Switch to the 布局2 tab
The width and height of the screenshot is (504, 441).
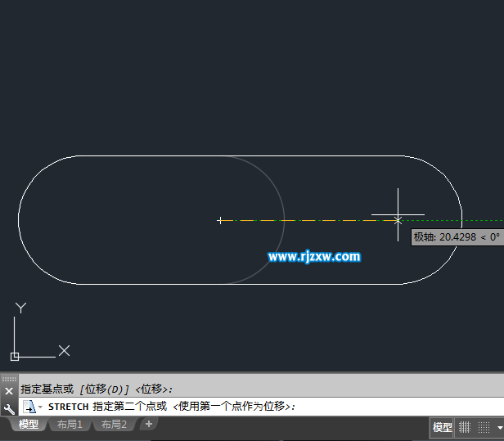pyautogui.click(x=114, y=425)
